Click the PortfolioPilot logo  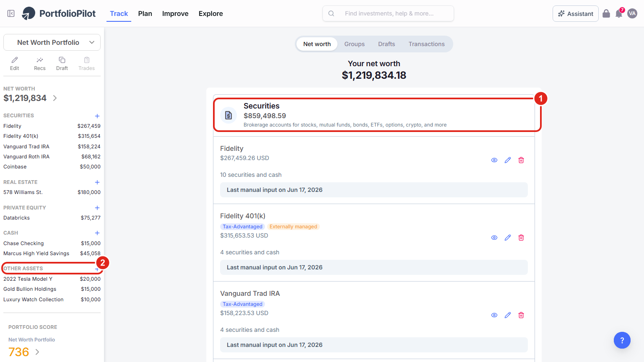coord(59,13)
